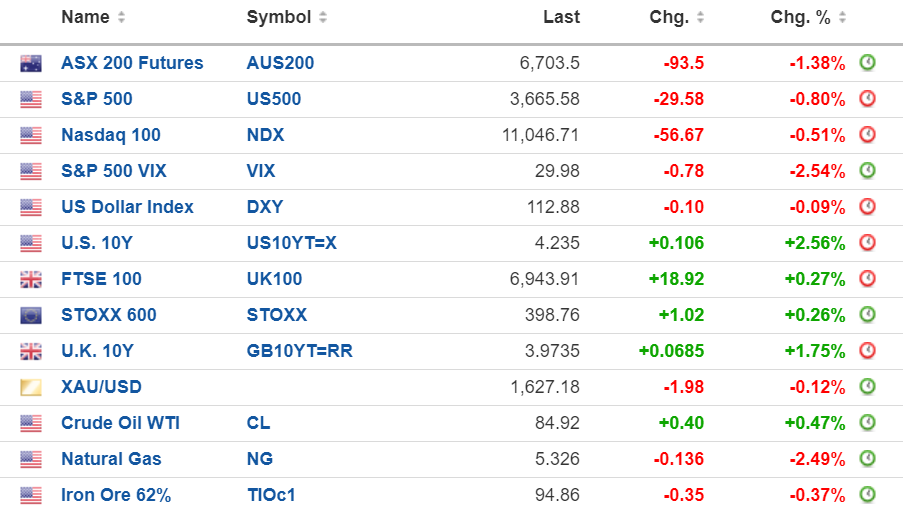
Task: Click the US flag beside Iron Ore 62%
Action: click(x=31, y=495)
